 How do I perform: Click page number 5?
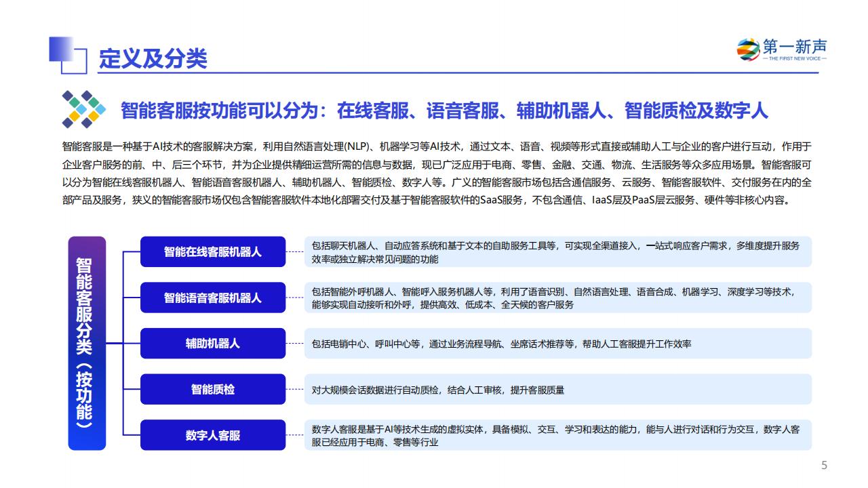[x=824, y=466]
